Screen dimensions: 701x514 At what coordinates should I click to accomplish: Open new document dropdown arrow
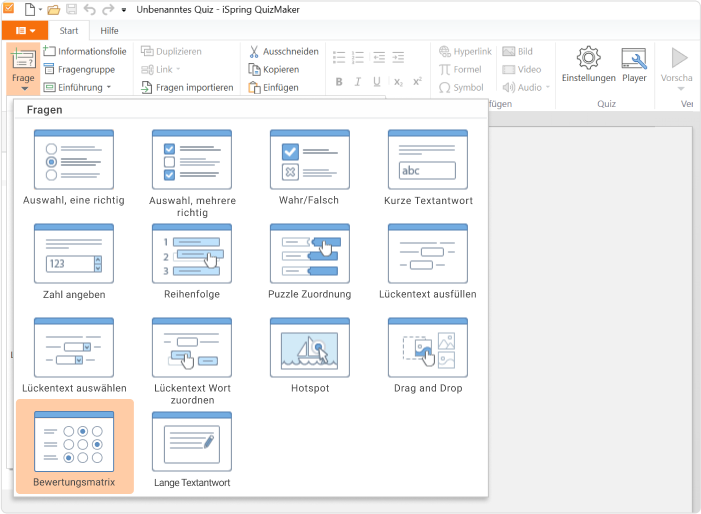pos(41,10)
